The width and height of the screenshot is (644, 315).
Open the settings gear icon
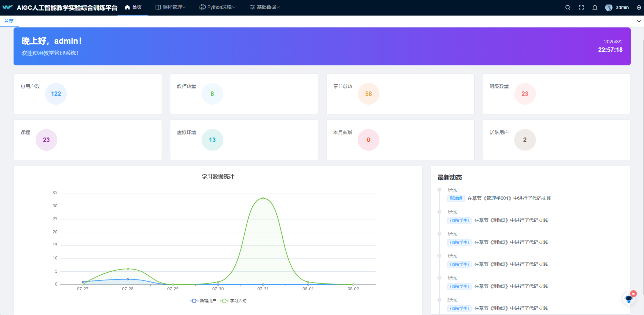[x=639, y=7]
